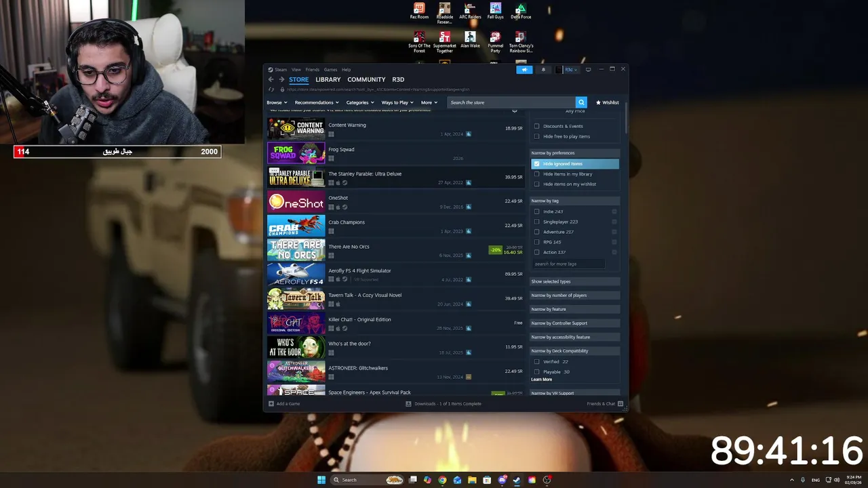The image size is (868, 488).
Task: Open the Recommendations dropdown
Action: click(316, 102)
